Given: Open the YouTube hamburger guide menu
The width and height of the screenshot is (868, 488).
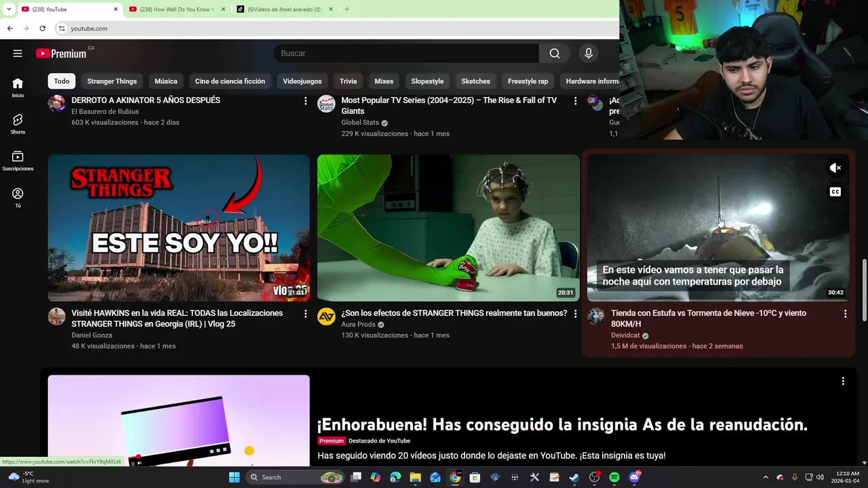Looking at the screenshot, I should [18, 54].
